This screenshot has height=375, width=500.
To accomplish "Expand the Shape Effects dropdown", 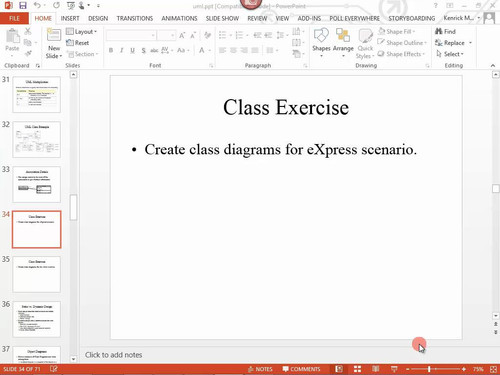I will point(402,54).
